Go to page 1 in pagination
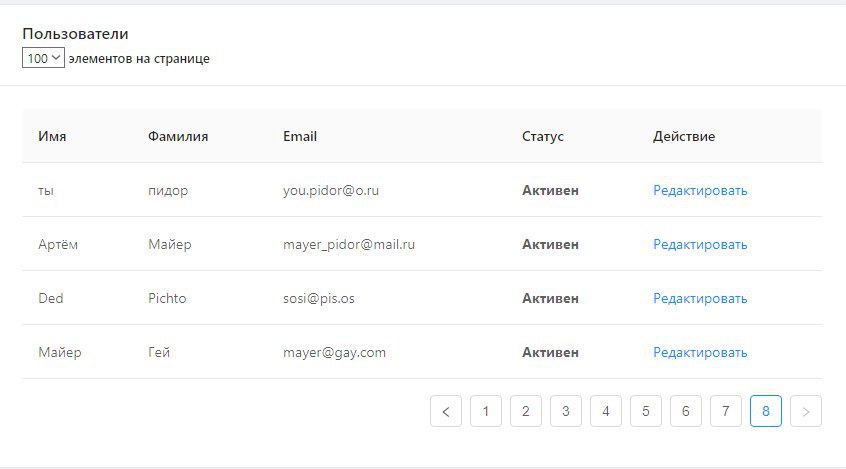 pyautogui.click(x=486, y=411)
